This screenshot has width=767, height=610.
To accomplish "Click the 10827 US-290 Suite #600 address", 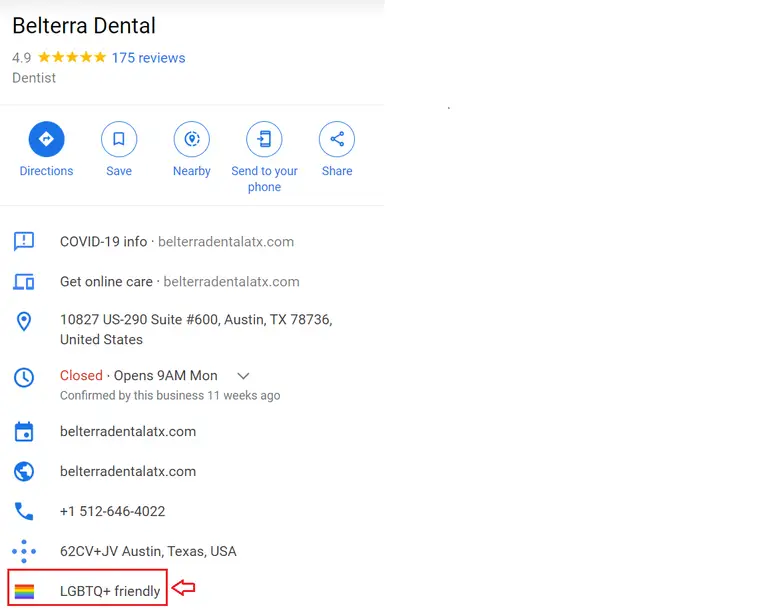I will click(x=196, y=329).
